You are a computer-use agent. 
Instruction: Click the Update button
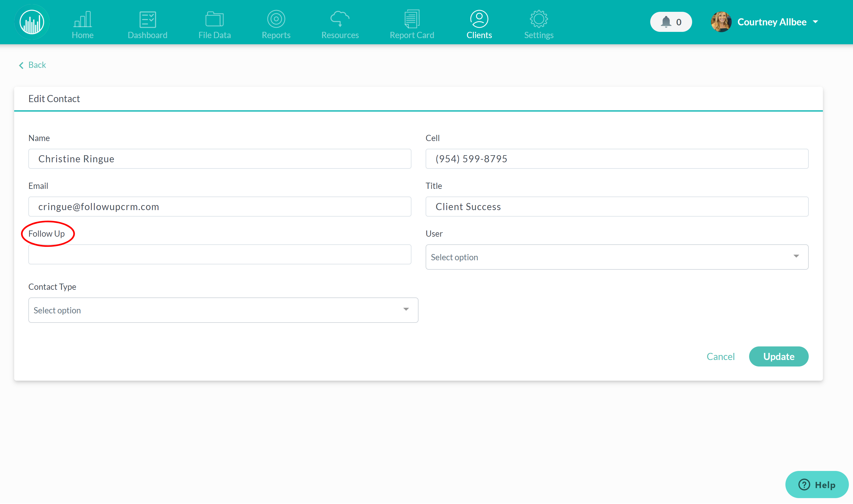click(x=778, y=356)
